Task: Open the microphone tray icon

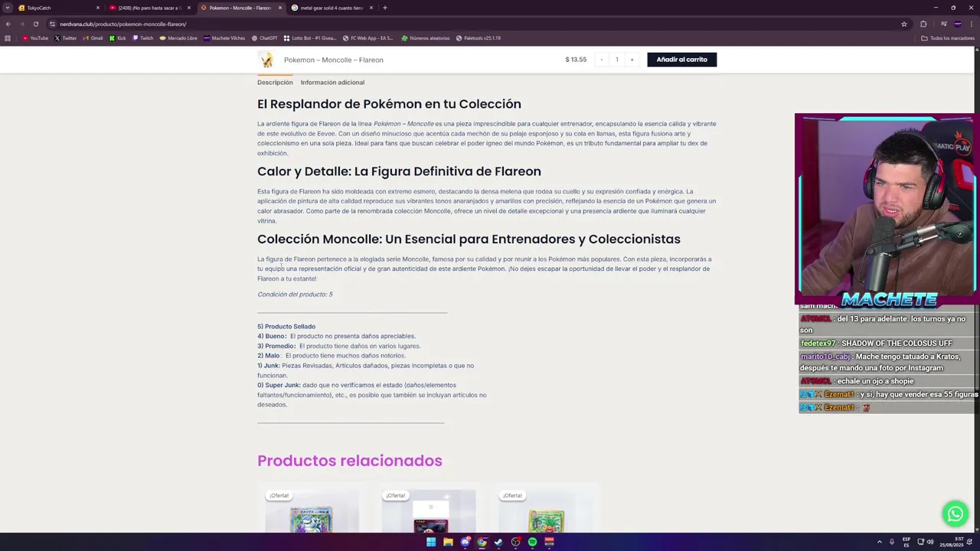Action: tap(892, 542)
